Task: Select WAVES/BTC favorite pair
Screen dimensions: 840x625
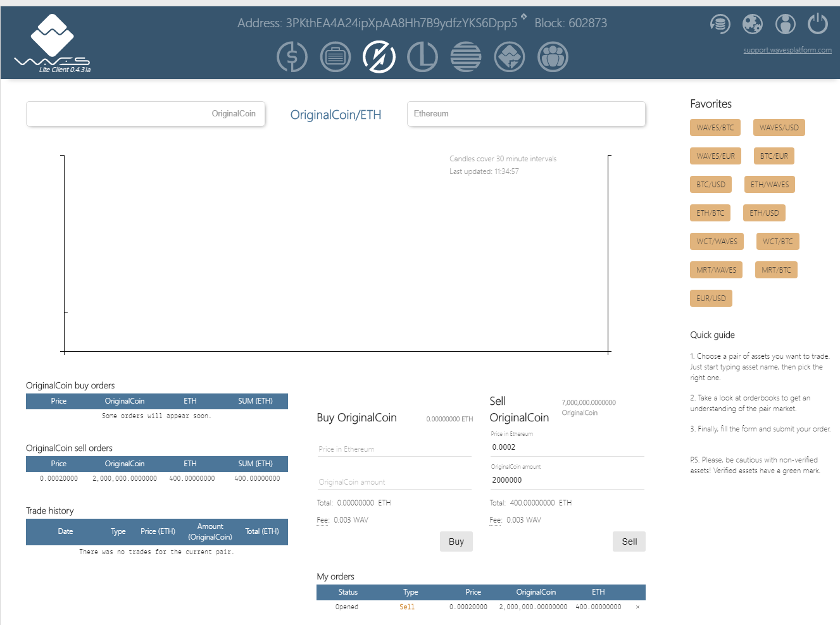Action: pos(715,128)
